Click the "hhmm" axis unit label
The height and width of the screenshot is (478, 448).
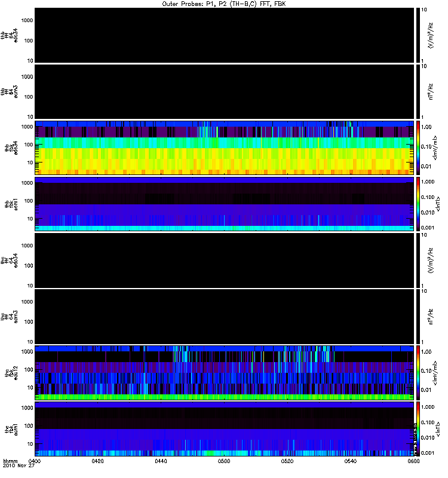click(10, 461)
